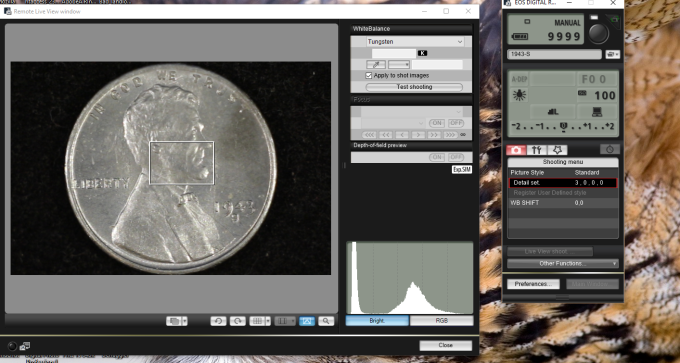The height and width of the screenshot is (363, 680).
Task: Click the focus > fine-far button
Action: (418, 135)
